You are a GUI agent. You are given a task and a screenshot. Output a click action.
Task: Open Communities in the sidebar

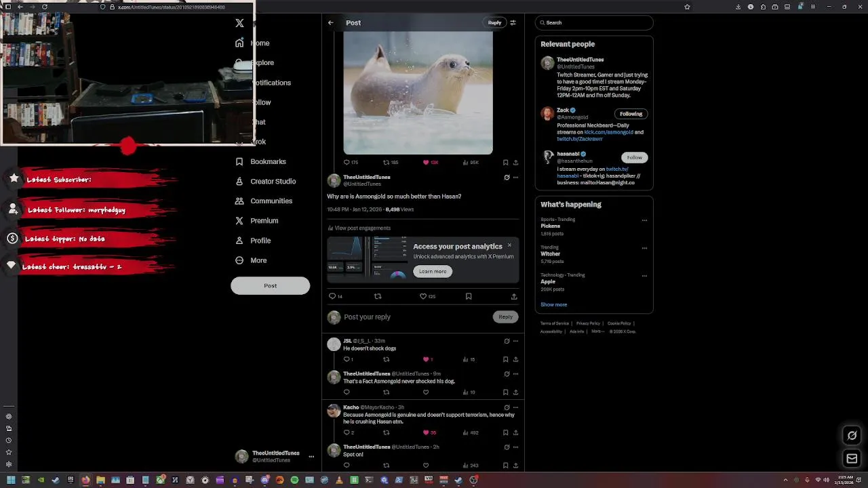264,201
